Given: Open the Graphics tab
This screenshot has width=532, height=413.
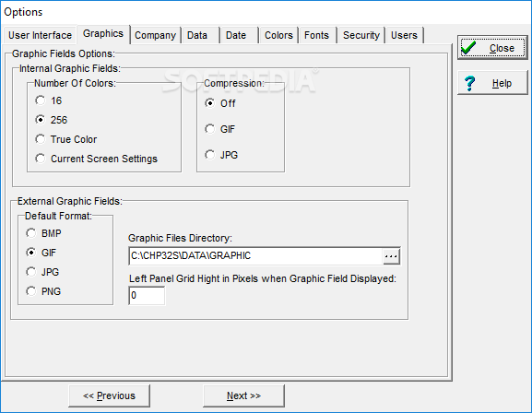Looking at the screenshot, I should click(x=103, y=34).
